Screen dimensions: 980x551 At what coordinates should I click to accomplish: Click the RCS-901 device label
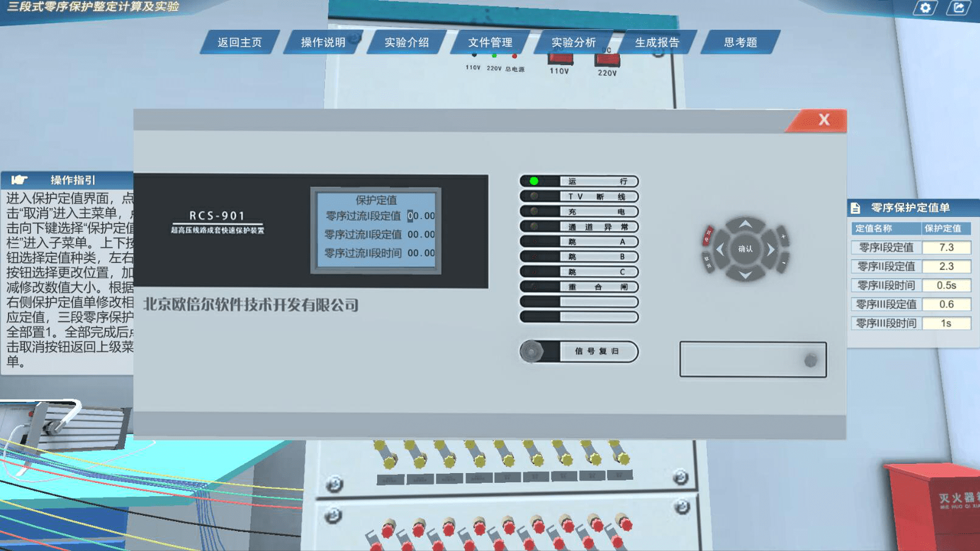point(217,216)
